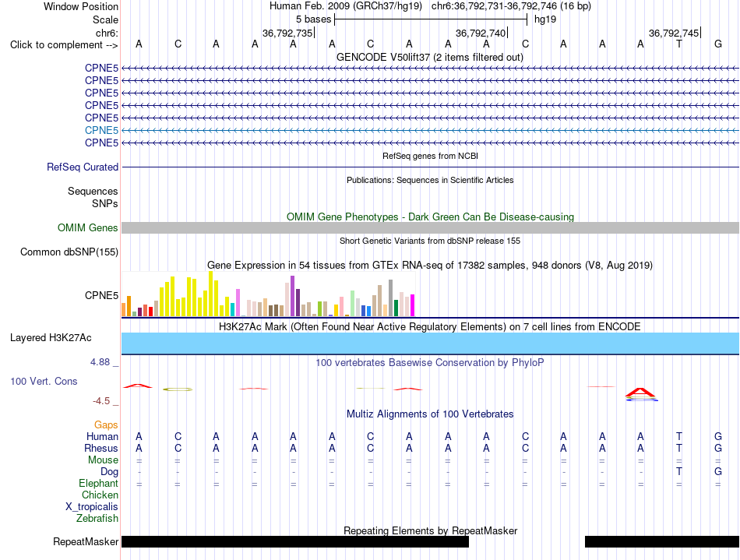Click the -4.5 PhyloP lower scale value
The image size is (740, 560).
[101, 401]
